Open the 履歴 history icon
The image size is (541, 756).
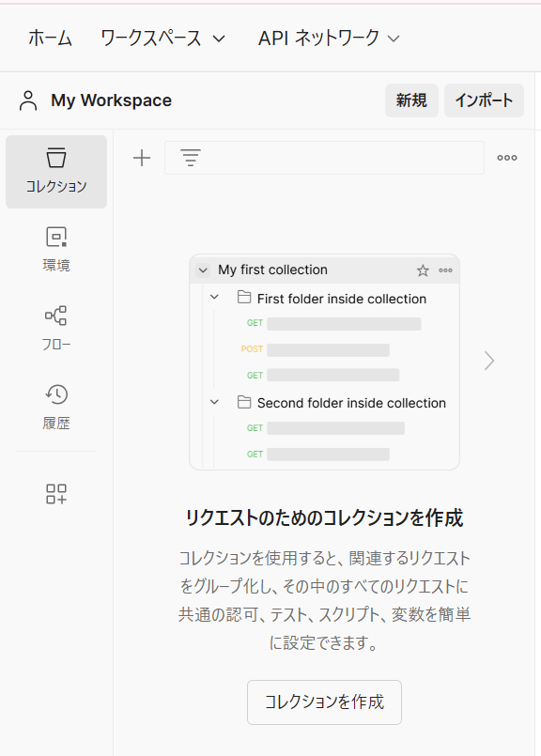tap(56, 408)
